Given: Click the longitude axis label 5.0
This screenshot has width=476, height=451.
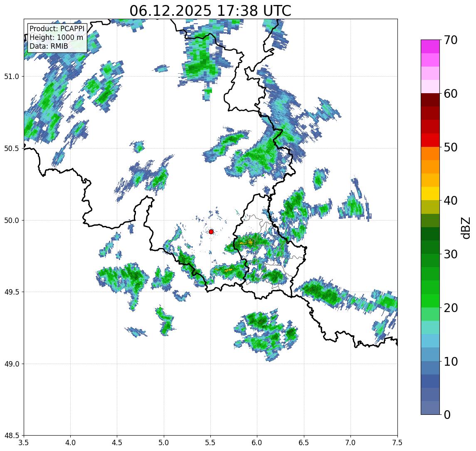Looking at the screenshot, I should click(164, 443).
